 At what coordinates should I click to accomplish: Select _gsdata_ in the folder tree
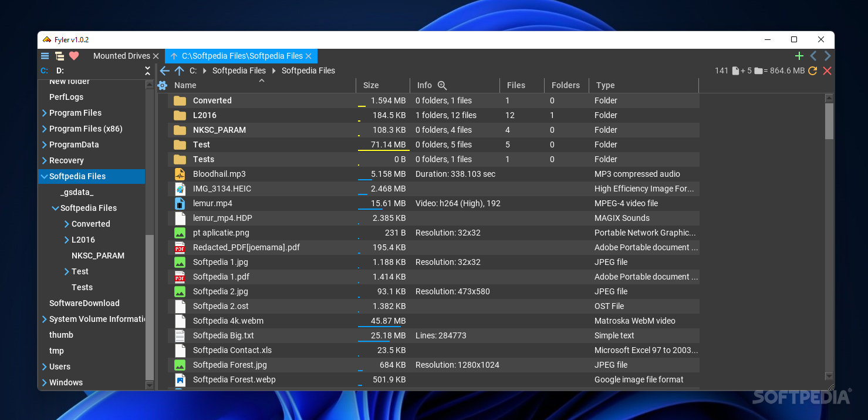coord(77,192)
